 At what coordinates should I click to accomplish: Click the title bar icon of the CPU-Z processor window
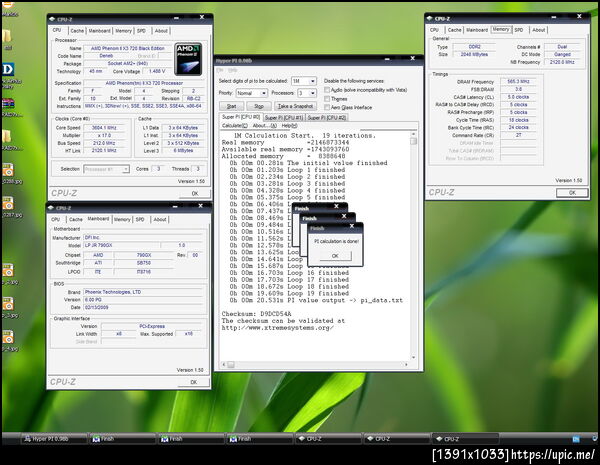(52, 19)
